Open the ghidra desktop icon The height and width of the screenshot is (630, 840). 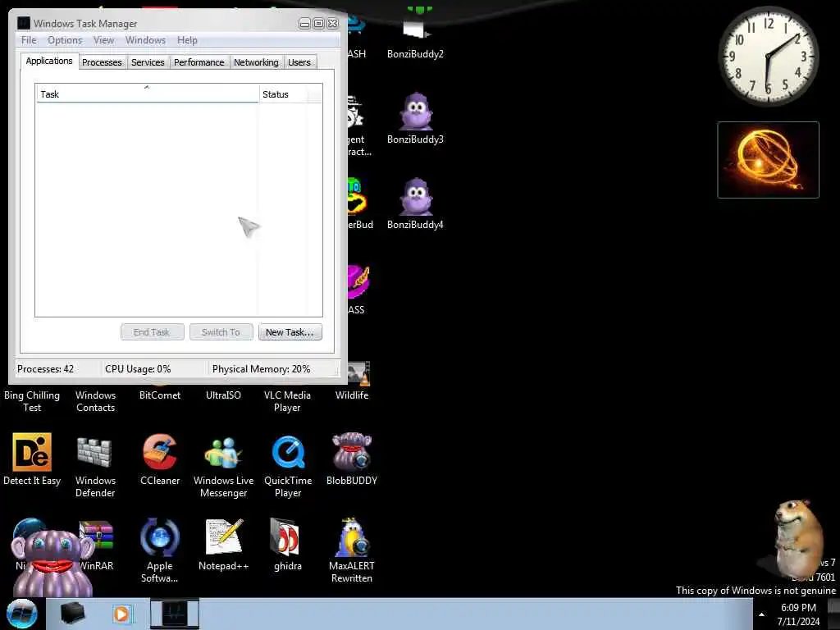click(288, 544)
